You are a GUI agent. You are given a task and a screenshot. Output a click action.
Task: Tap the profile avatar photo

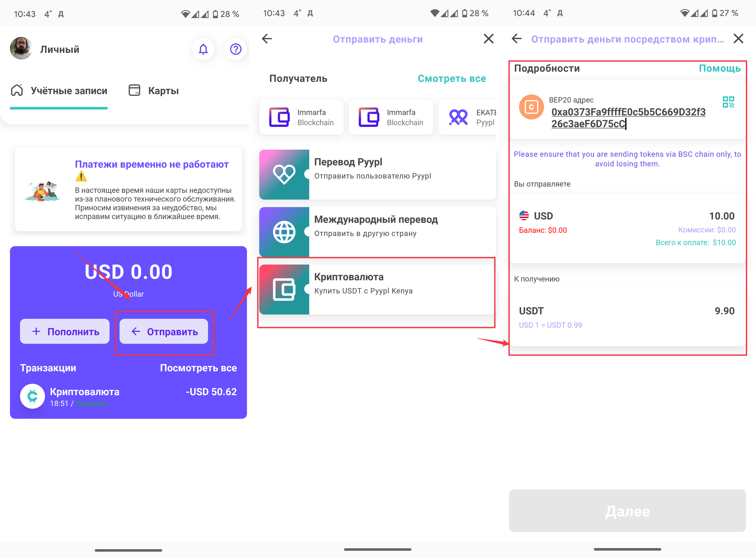pos(21,48)
